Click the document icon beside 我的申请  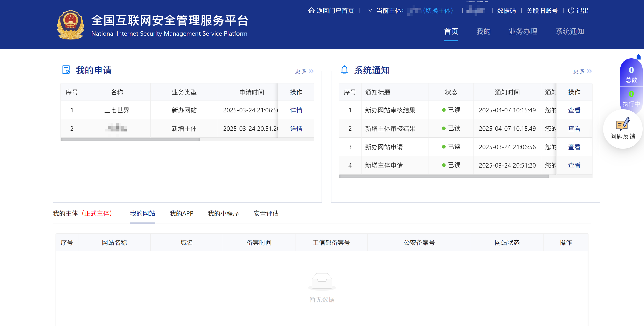(66, 70)
